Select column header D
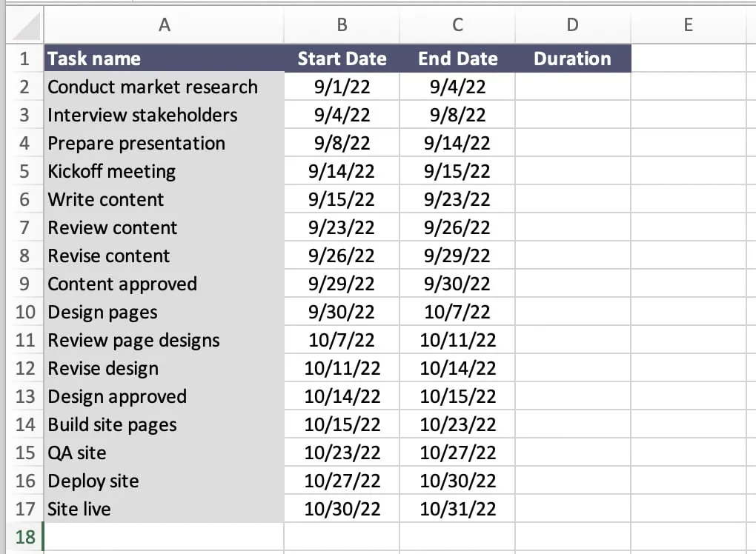The width and height of the screenshot is (756, 554). tap(571, 24)
